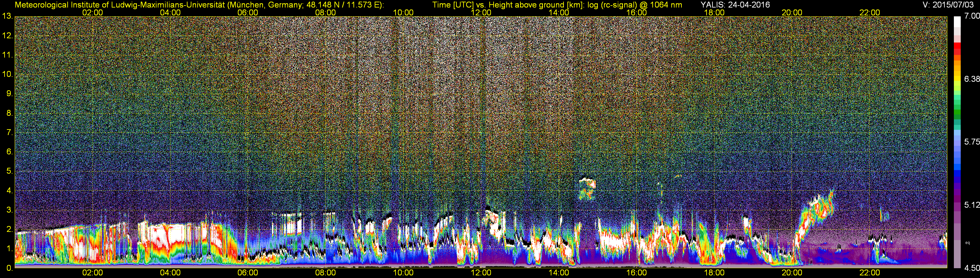Screen dimensions: 980x278
Task: Click the 5.75 color scale value
Action: pyautogui.click(x=972, y=142)
